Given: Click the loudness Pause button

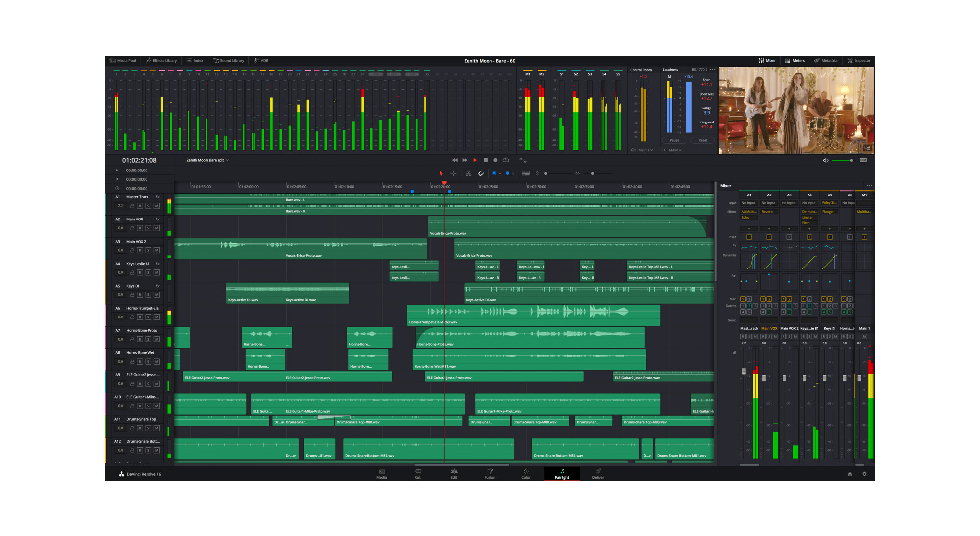Looking at the screenshot, I should [674, 140].
